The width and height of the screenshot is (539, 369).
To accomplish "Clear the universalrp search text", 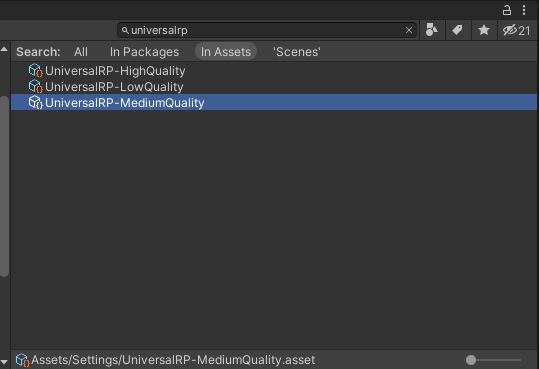I will pos(409,30).
